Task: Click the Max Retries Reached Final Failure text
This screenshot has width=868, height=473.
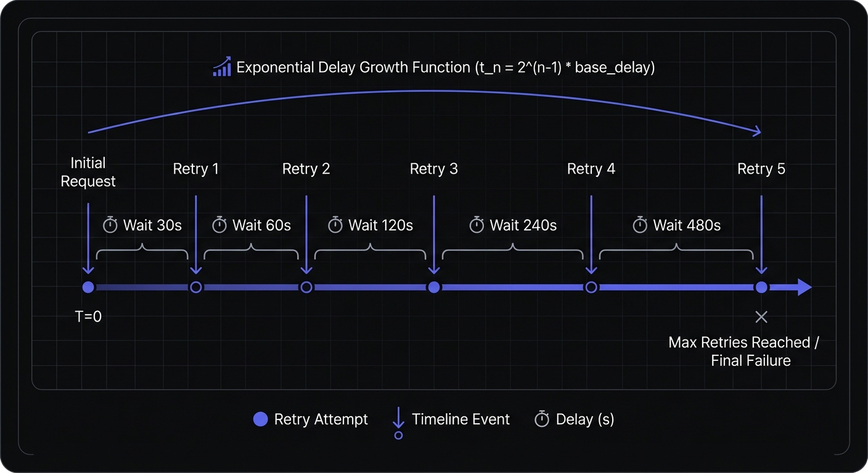Action: (x=743, y=351)
